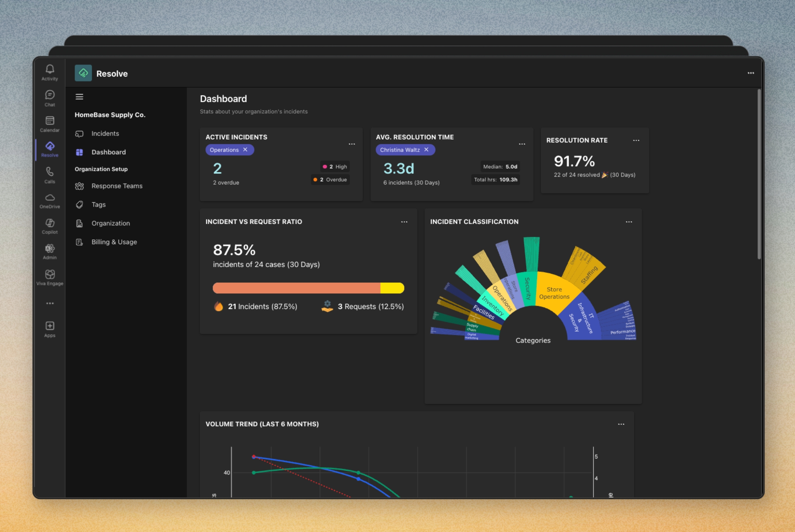Open Avg. Resolution Time card options
The image size is (795, 532).
522,144
